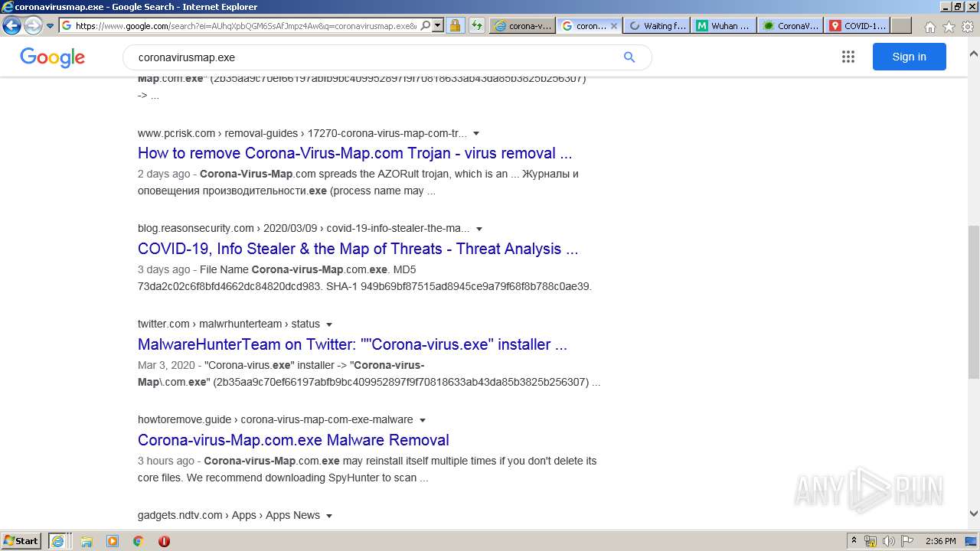Switch to the "corona-v..." tab
The width and height of the screenshot is (980, 551).
tap(522, 25)
